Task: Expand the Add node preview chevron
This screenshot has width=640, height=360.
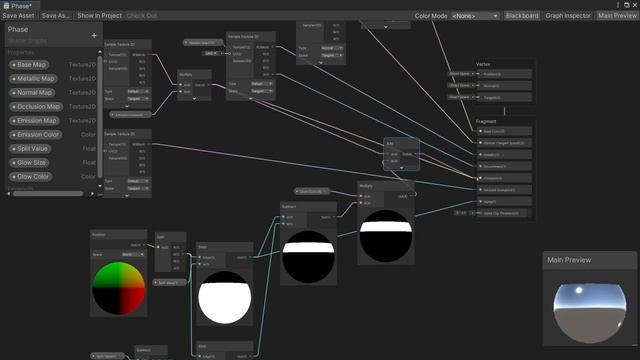Action: click(402, 167)
